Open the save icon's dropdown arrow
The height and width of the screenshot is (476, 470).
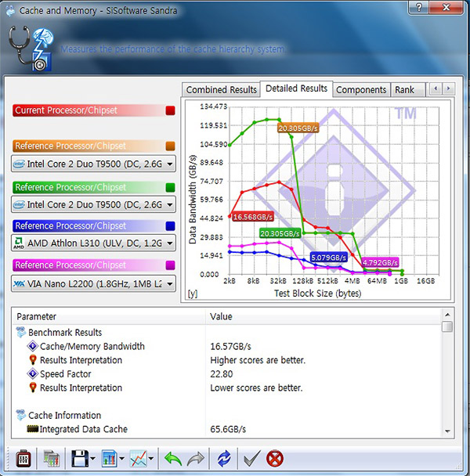tap(92, 459)
